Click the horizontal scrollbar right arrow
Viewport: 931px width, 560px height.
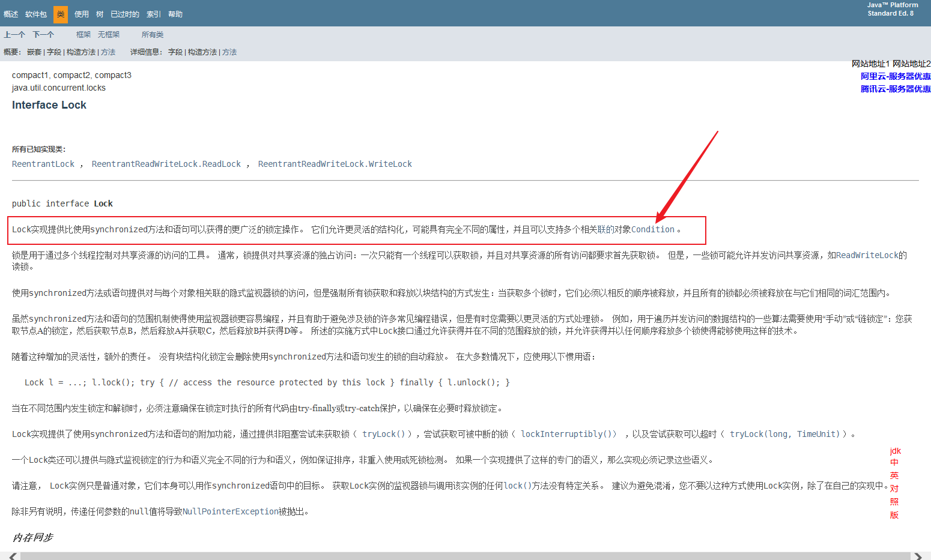(x=918, y=556)
